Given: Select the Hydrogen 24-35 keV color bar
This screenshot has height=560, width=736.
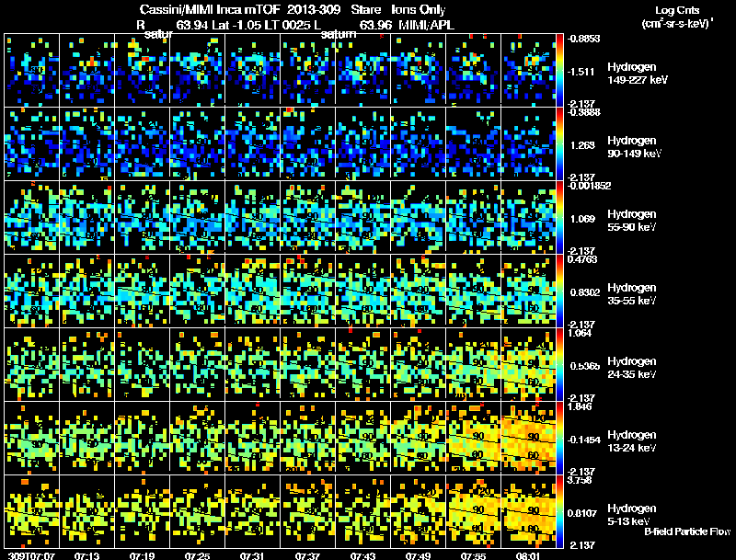Looking at the screenshot, I should [559, 364].
